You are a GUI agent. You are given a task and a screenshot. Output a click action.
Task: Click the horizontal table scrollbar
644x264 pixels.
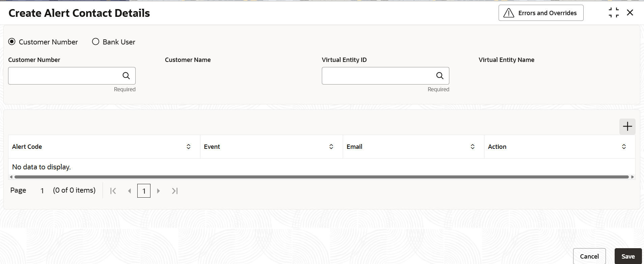[x=322, y=177]
